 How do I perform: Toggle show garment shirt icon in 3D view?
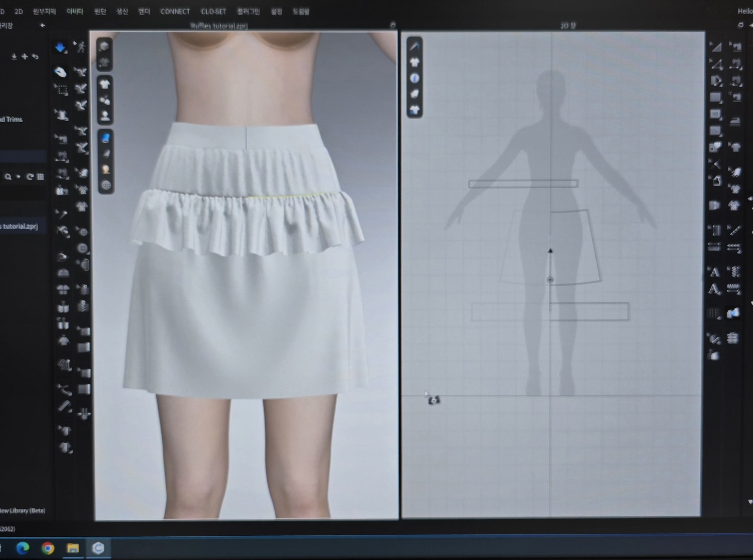pos(105,84)
